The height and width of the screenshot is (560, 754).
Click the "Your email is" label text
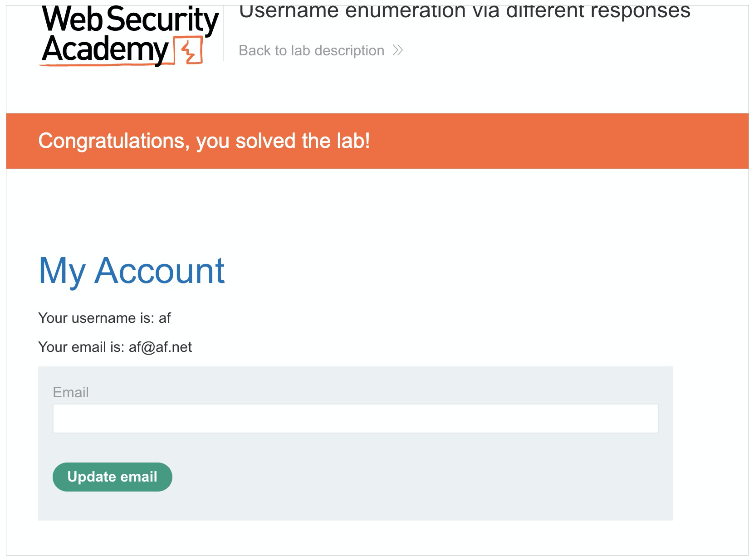(x=81, y=347)
